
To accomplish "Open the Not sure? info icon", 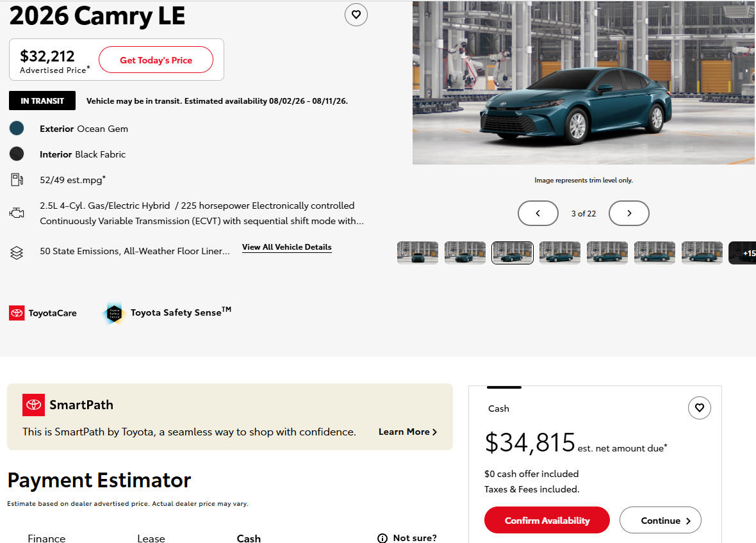I will [382, 538].
